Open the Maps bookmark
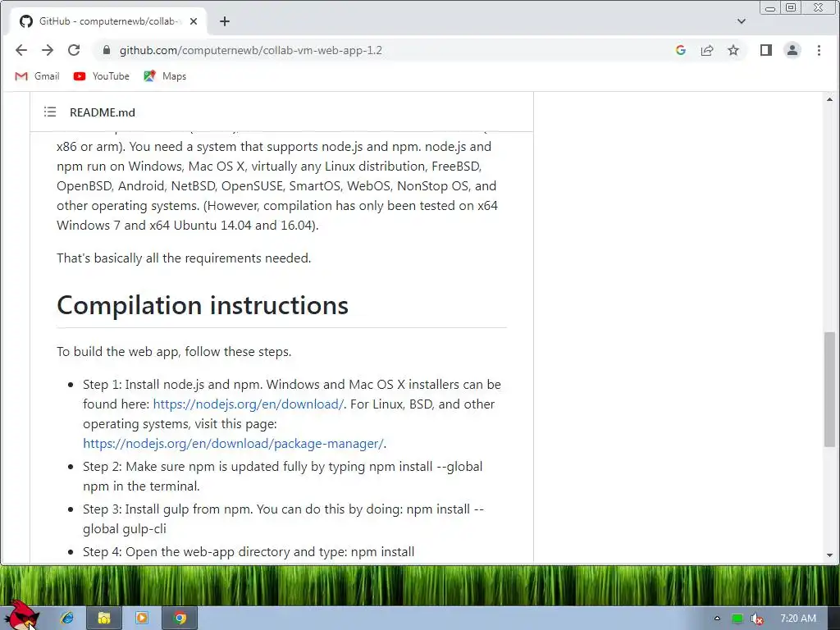This screenshot has height=630, width=840. point(165,76)
